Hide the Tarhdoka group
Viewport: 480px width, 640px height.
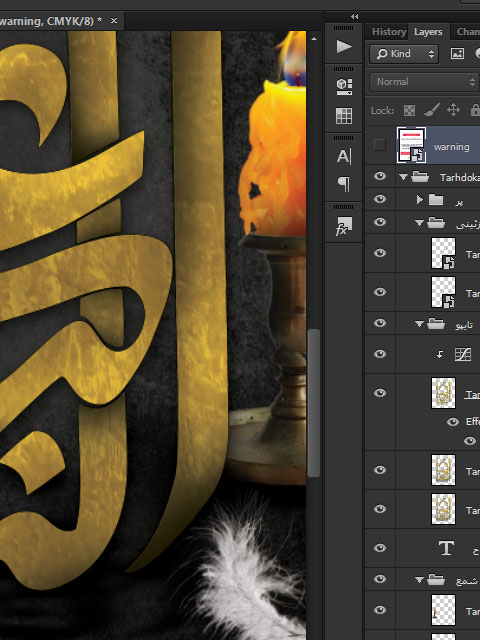pos(380,176)
